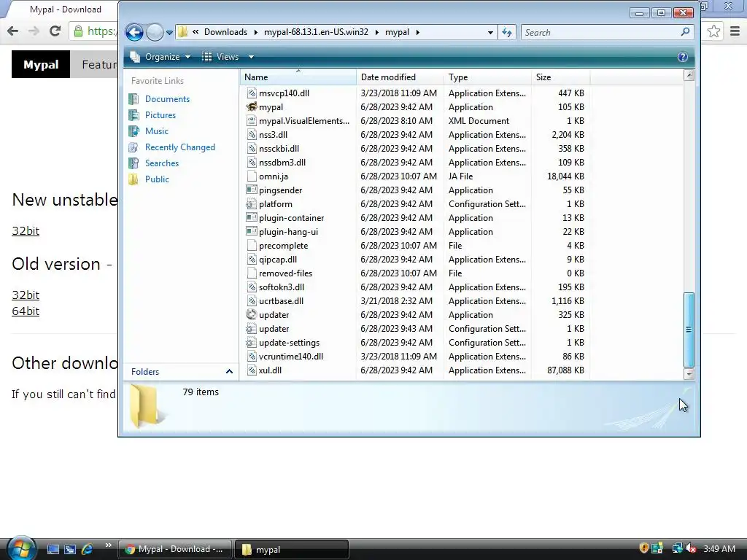Open Internet Explorer from quick launch
Viewport: 747px width, 560px height.
pos(88,549)
